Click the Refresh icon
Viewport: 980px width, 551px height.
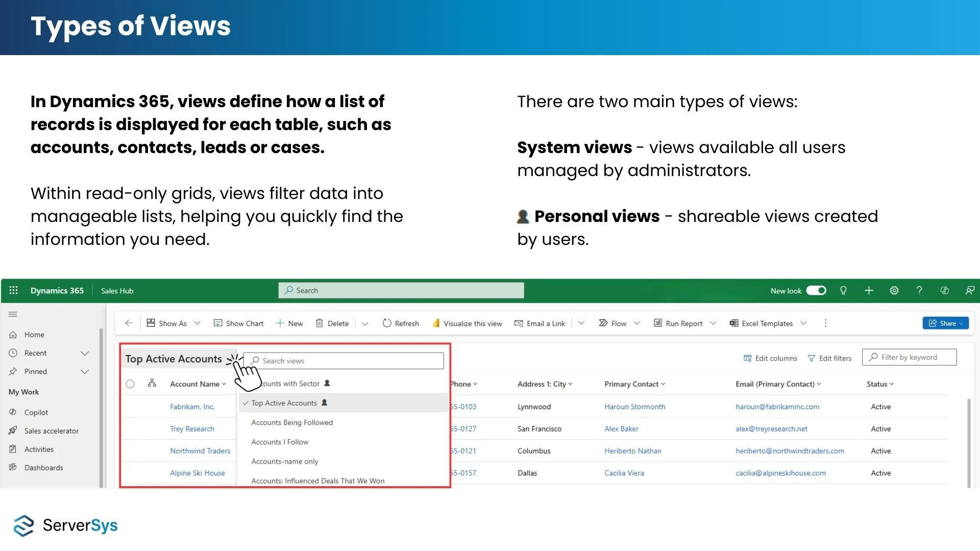click(387, 323)
